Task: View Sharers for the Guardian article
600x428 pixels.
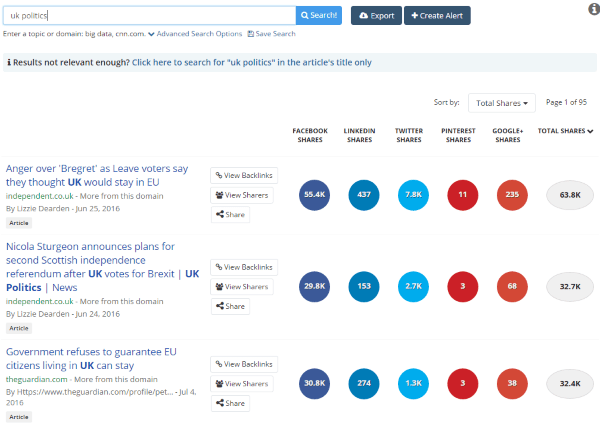Action: click(x=242, y=384)
